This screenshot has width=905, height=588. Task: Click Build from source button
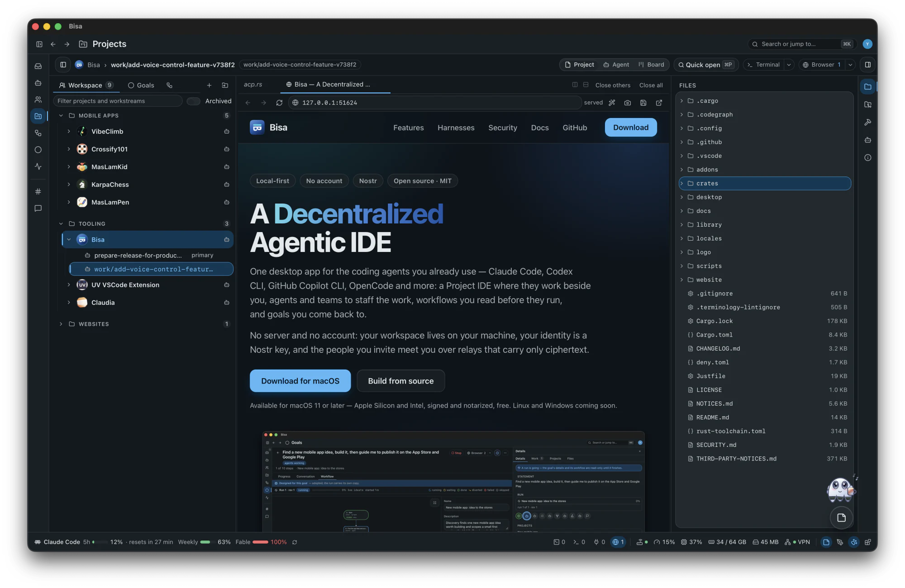pos(400,381)
